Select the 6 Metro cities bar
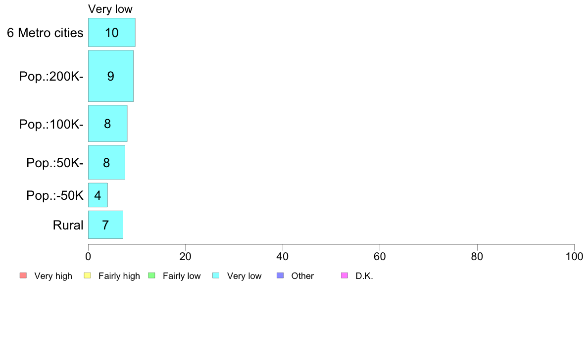The image size is (588, 364). (112, 33)
